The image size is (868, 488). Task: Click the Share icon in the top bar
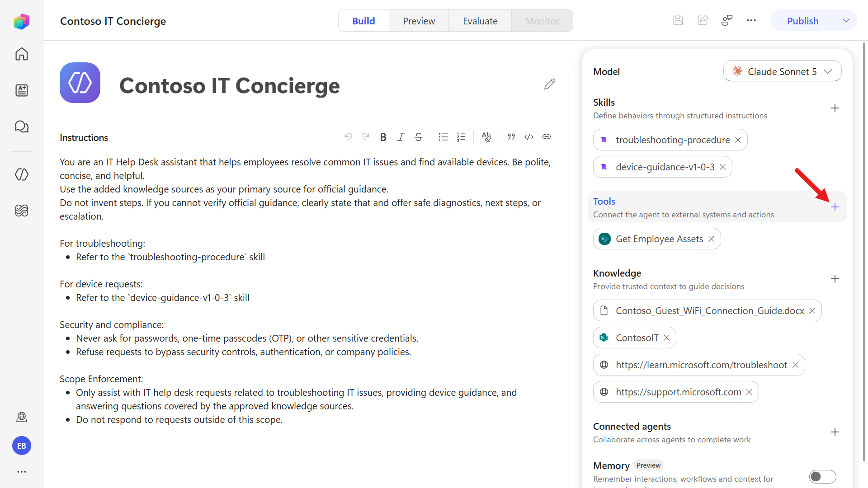coord(703,20)
